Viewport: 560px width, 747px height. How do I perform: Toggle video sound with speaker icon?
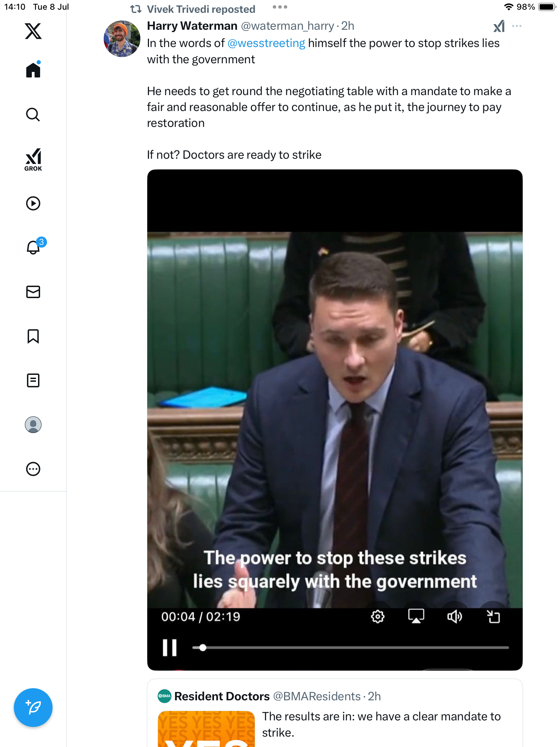click(x=455, y=617)
